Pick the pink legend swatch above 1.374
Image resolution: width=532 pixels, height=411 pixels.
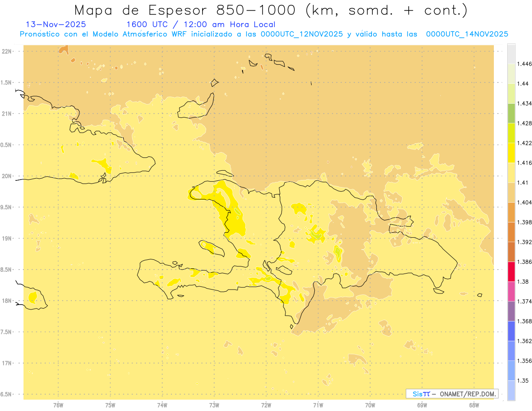pyautogui.click(x=511, y=291)
